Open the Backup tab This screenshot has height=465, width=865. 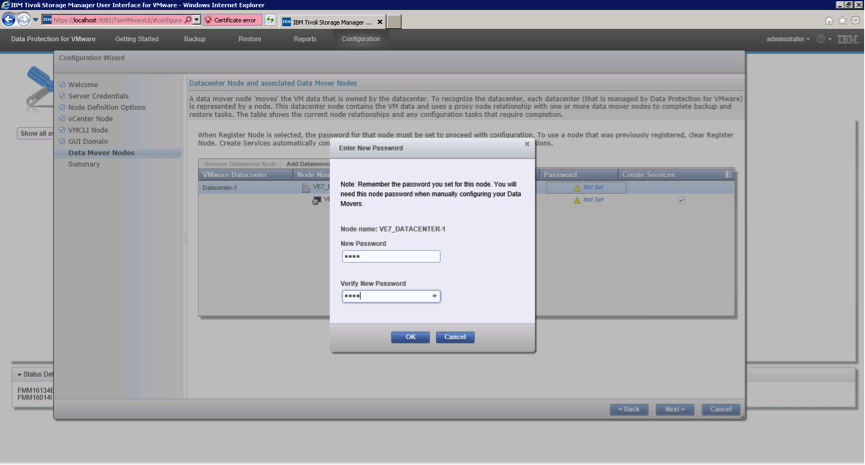[195, 39]
